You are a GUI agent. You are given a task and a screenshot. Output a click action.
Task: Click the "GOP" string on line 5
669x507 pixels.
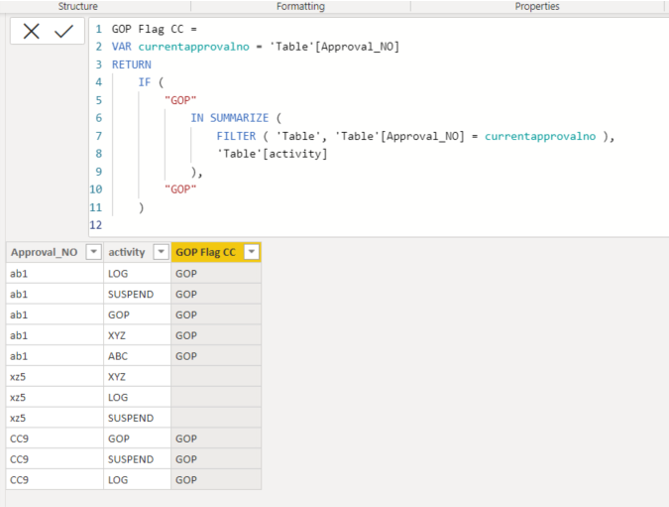(x=180, y=100)
